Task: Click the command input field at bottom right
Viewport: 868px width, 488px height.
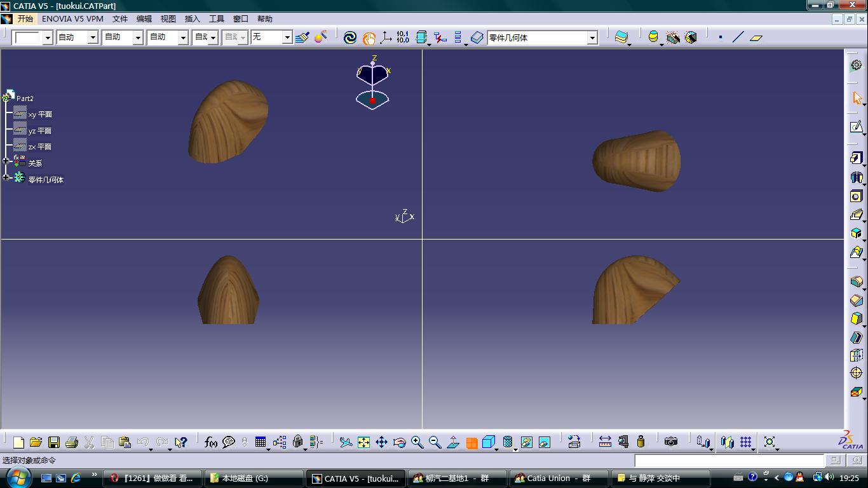Action: 729,461
